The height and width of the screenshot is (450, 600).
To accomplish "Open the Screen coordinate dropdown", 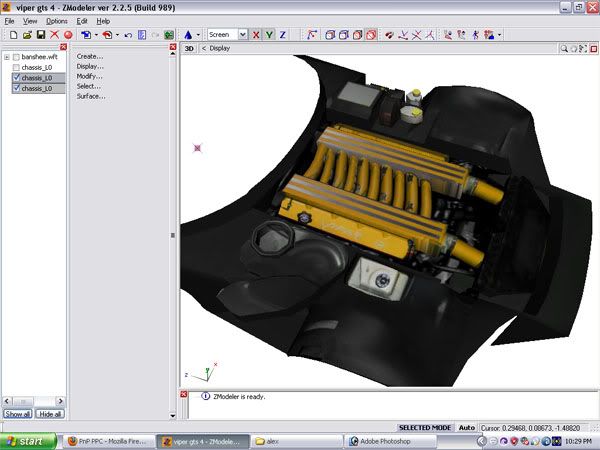I will click(243, 34).
